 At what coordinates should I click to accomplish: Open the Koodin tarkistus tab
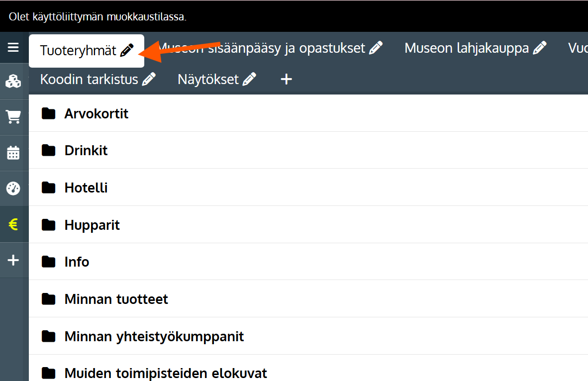click(89, 79)
